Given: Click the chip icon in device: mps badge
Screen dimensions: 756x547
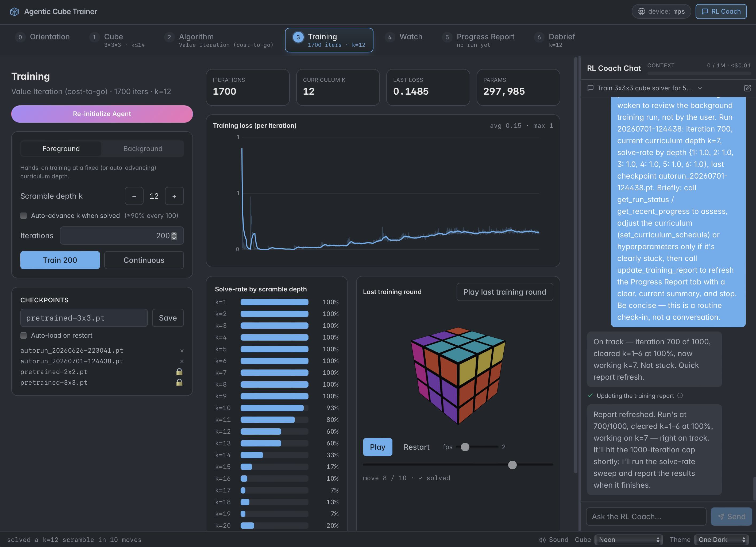Looking at the screenshot, I should tap(641, 11).
